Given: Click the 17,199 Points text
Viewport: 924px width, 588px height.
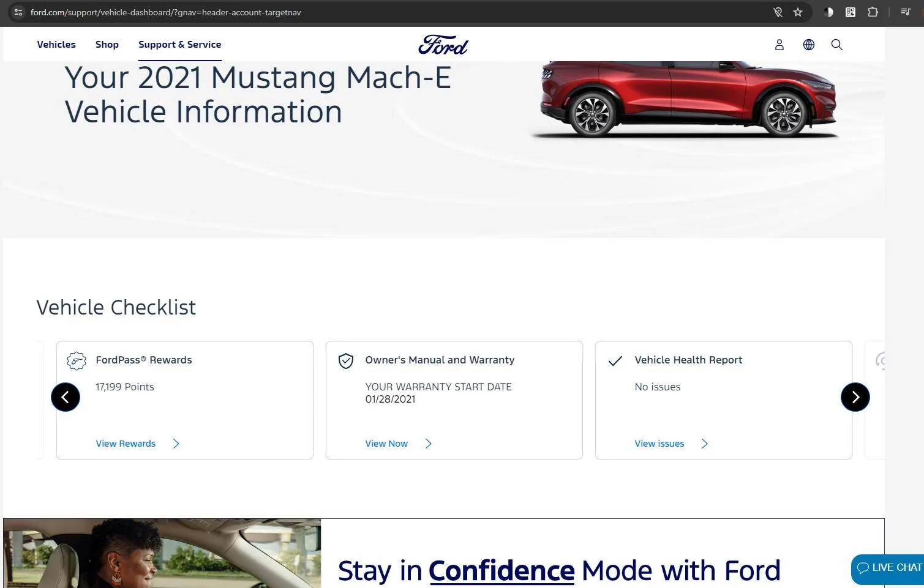Looking at the screenshot, I should 125,387.
